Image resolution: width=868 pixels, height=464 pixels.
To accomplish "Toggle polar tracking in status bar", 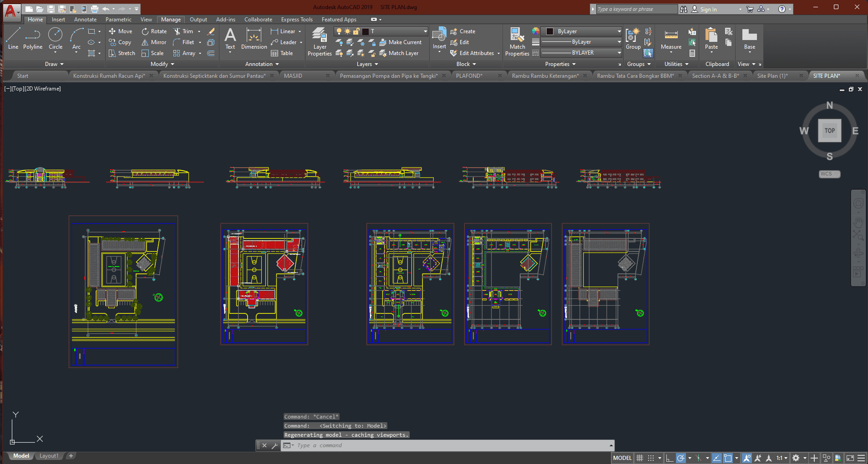I will 680,458.
